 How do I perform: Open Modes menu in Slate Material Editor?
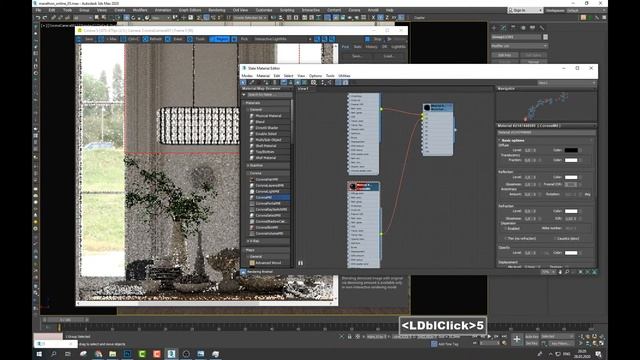point(247,76)
